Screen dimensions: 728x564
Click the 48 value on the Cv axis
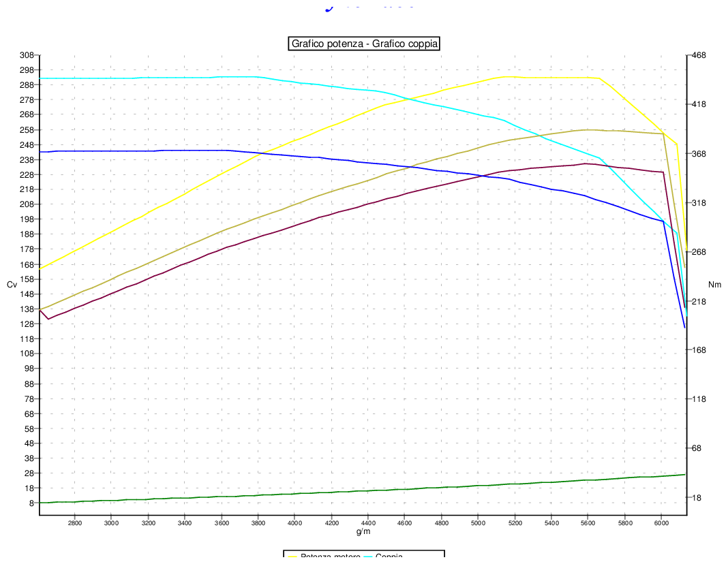click(29, 443)
